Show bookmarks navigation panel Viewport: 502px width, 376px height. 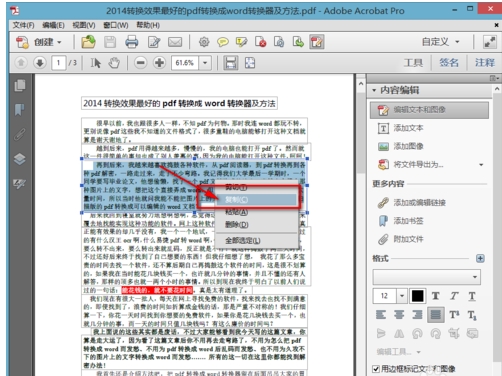coord(20,110)
